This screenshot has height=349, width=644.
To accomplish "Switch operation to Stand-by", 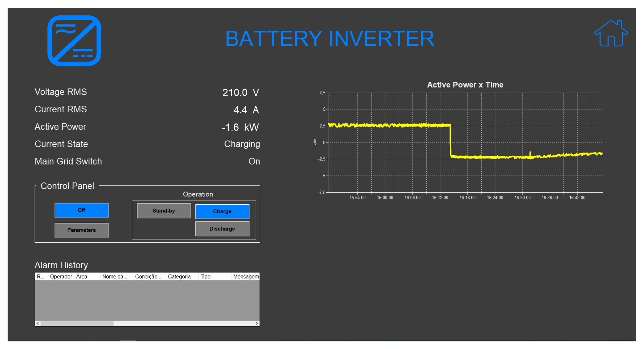I will pos(164,211).
